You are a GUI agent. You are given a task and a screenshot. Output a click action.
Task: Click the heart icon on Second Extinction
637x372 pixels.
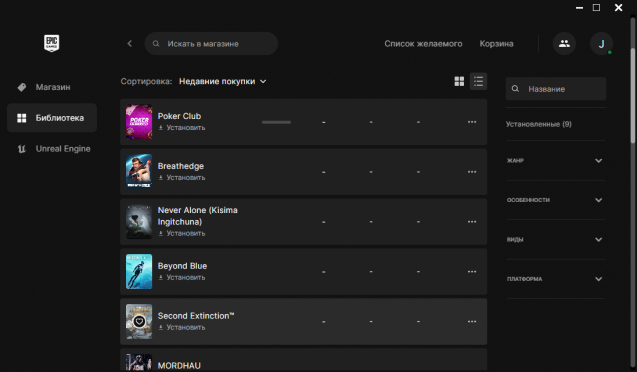click(139, 322)
